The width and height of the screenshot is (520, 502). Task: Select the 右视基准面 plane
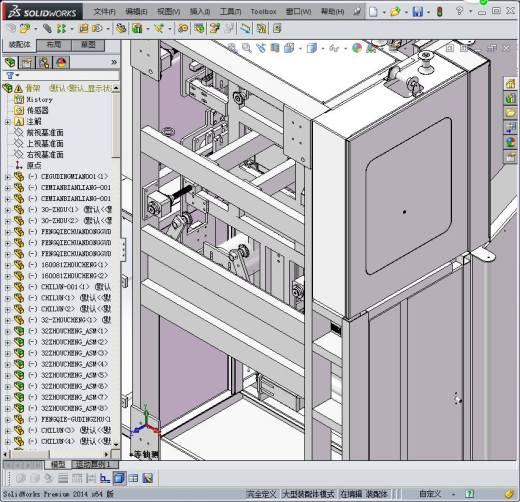click(45, 155)
